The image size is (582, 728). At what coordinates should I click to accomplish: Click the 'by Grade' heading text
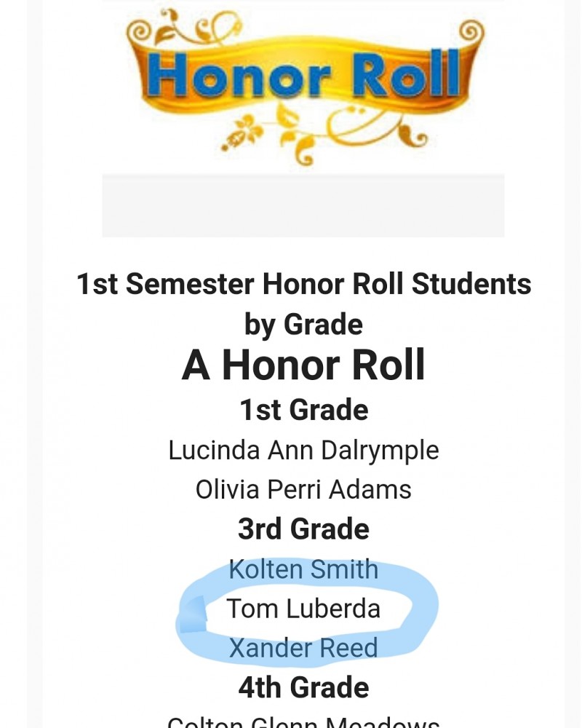click(x=303, y=324)
